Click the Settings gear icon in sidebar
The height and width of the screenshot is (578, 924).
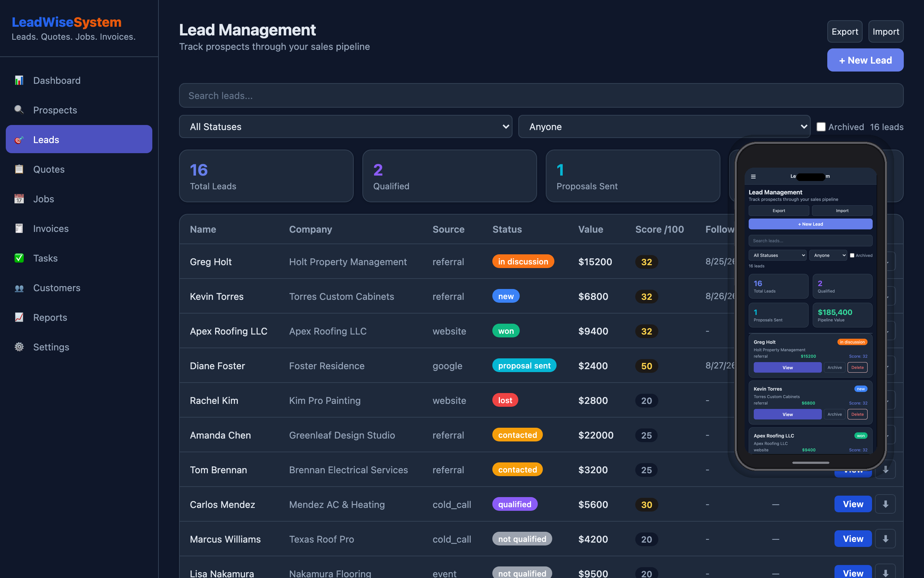tap(19, 347)
